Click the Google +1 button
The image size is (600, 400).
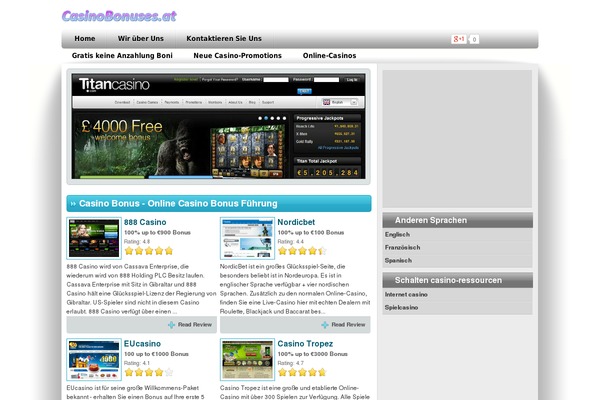click(458, 39)
